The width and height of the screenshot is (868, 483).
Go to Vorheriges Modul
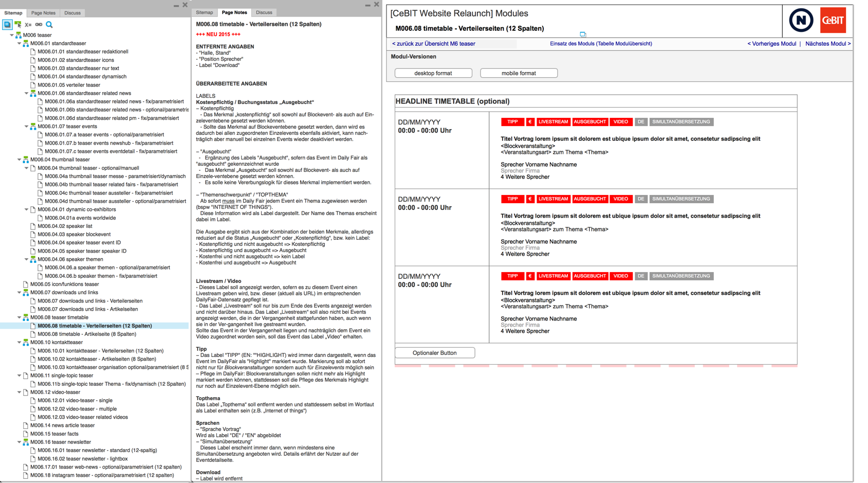(771, 44)
